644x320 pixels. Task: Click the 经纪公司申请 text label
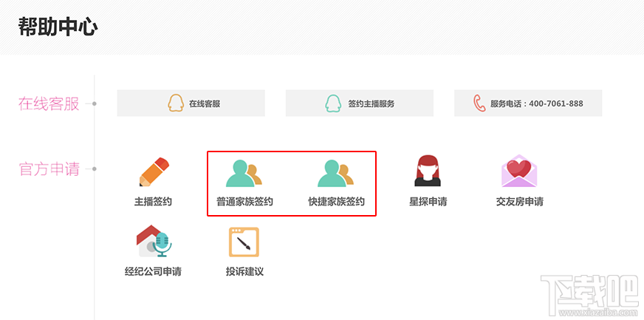(153, 271)
